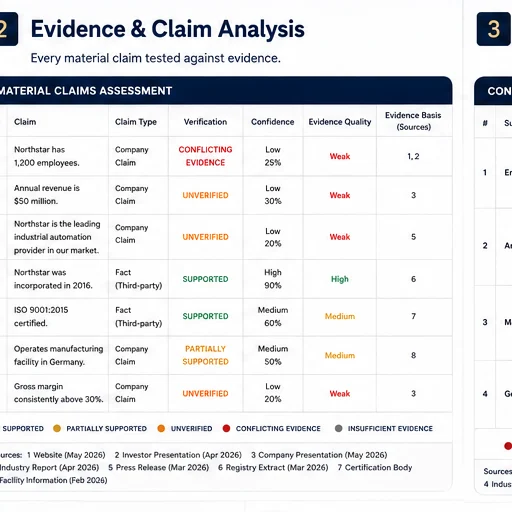Image resolution: width=512 pixels, height=512 pixels.
Task: Click source note 7 Certification Body
Action: 375,468
